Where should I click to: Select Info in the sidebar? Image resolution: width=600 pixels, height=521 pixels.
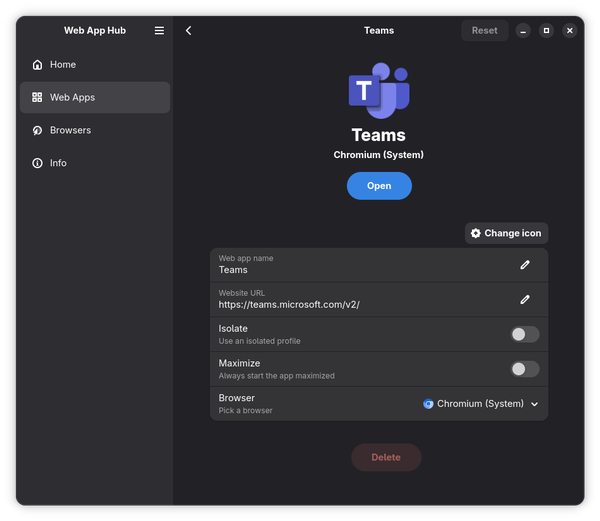point(95,163)
